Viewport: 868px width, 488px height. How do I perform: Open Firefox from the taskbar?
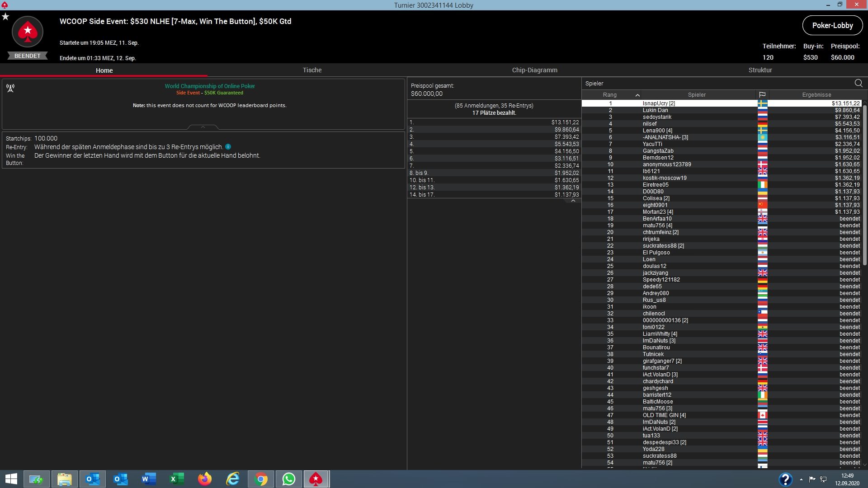tap(205, 479)
